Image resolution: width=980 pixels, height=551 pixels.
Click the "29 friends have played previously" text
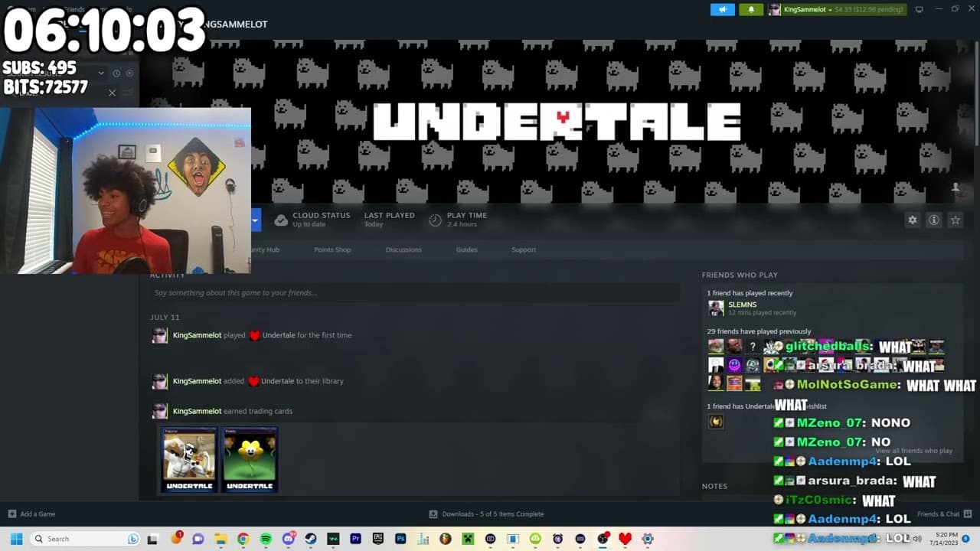(x=759, y=331)
